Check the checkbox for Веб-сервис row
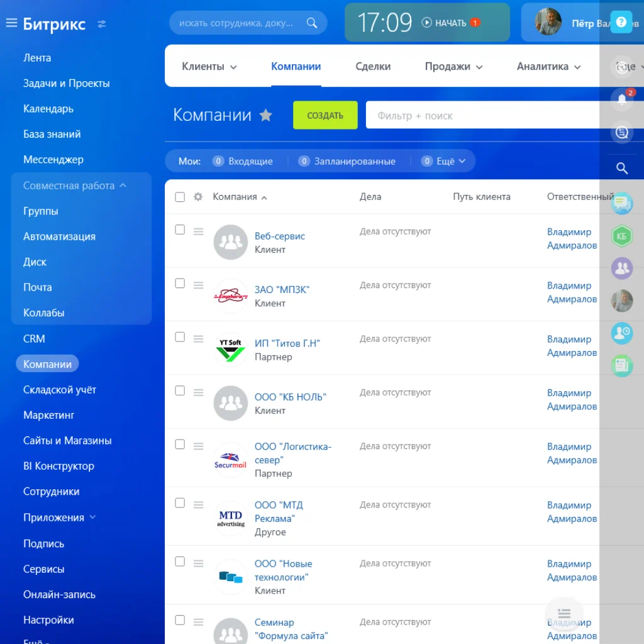The height and width of the screenshot is (644, 644). click(x=180, y=230)
